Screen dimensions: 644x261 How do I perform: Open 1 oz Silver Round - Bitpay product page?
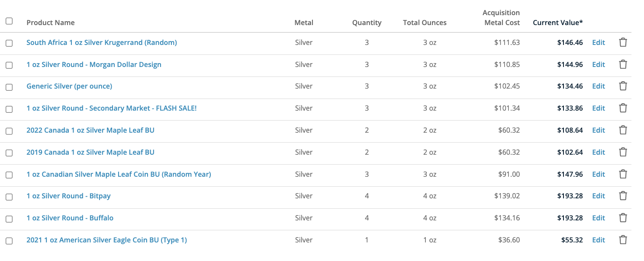click(68, 196)
